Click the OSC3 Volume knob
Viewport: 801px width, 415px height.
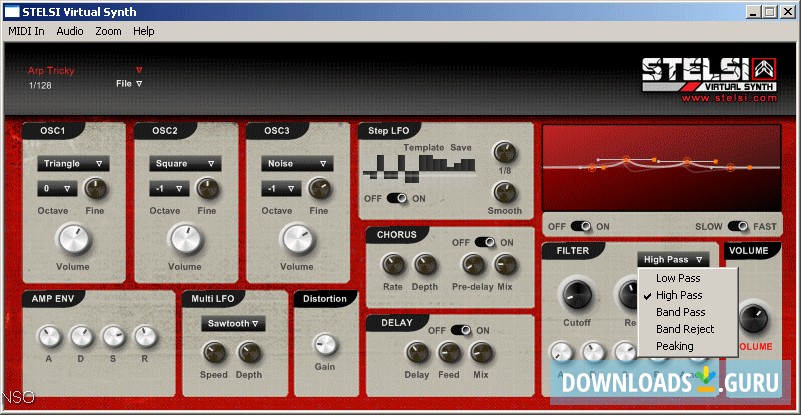click(297, 240)
